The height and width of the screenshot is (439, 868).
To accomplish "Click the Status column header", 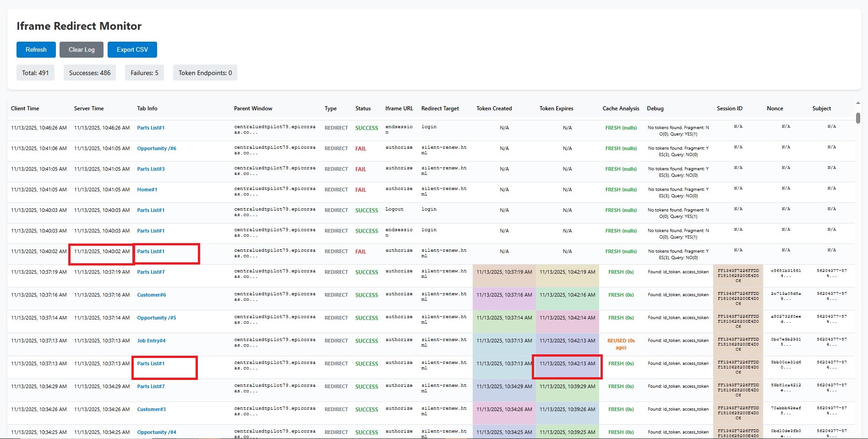I will tap(363, 108).
